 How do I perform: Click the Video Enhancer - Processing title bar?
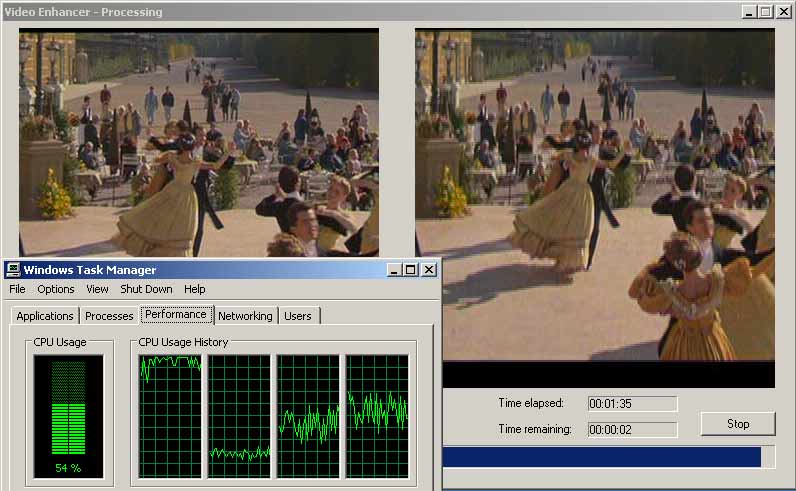click(398, 12)
